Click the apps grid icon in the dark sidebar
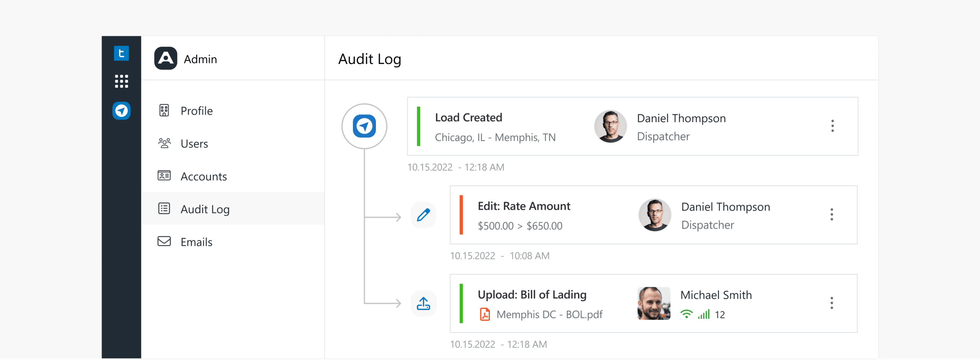The width and height of the screenshot is (980, 360). [x=121, y=81]
